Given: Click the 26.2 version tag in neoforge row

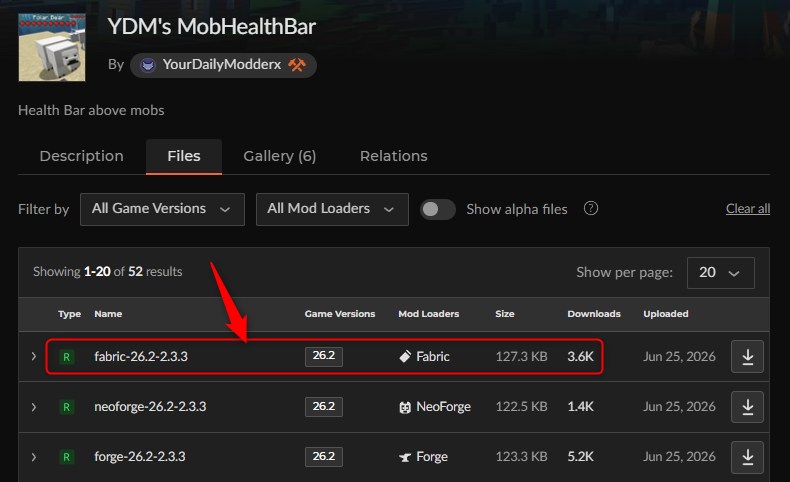Looking at the screenshot, I should [x=323, y=406].
